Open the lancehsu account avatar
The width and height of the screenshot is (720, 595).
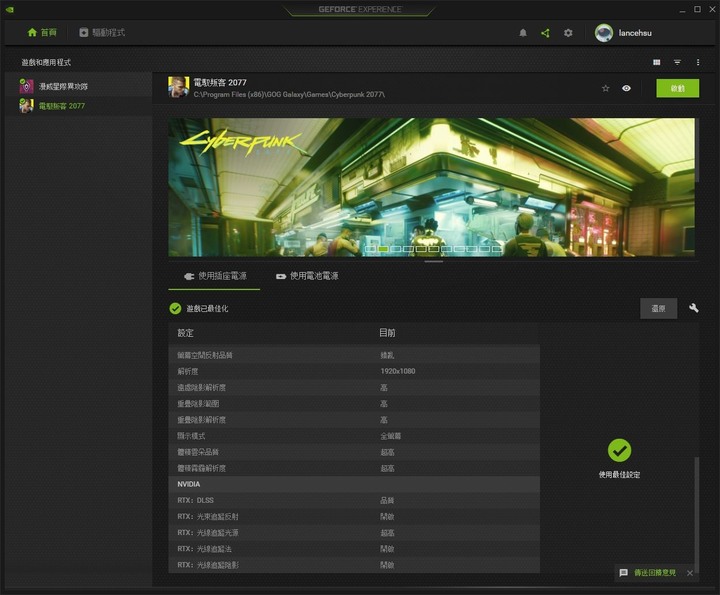(x=604, y=33)
